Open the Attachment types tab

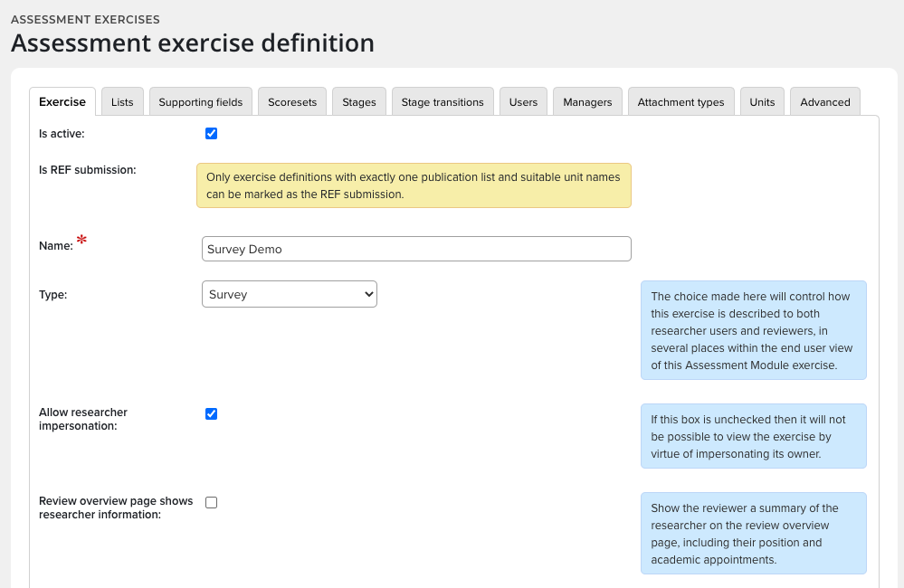[x=680, y=102]
